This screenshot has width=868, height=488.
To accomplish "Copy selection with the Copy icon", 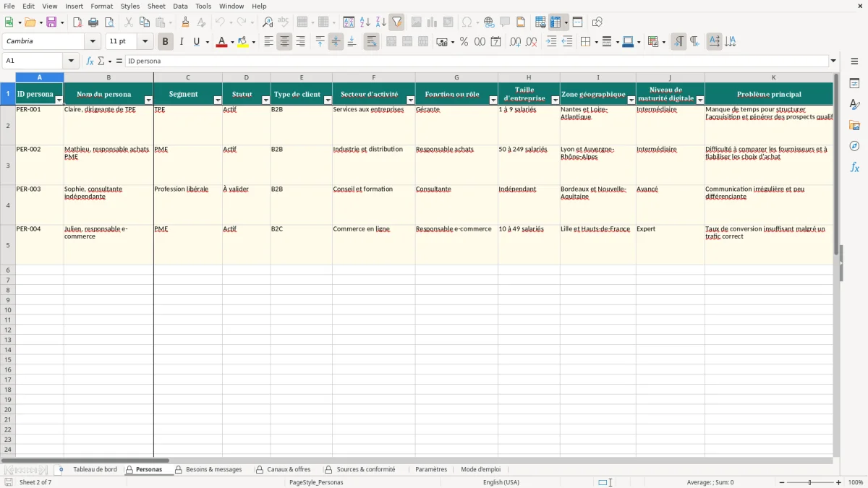I will tap(144, 22).
